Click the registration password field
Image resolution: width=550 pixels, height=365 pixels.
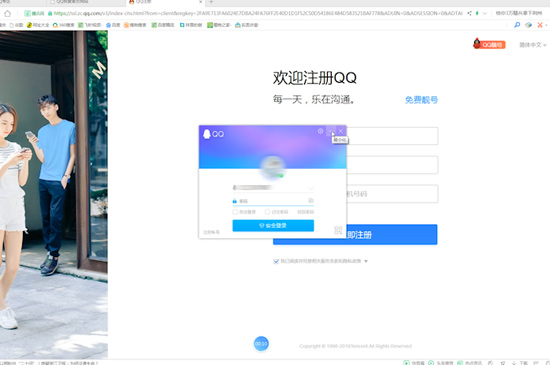click(392, 165)
